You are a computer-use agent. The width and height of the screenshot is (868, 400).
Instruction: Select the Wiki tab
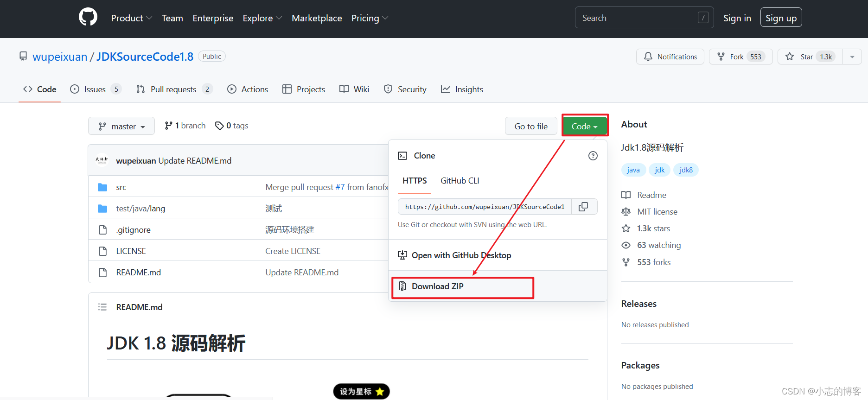(x=354, y=89)
